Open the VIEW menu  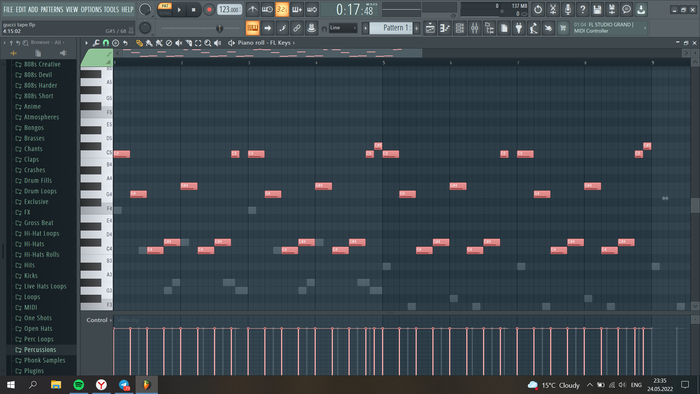(x=72, y=9)
